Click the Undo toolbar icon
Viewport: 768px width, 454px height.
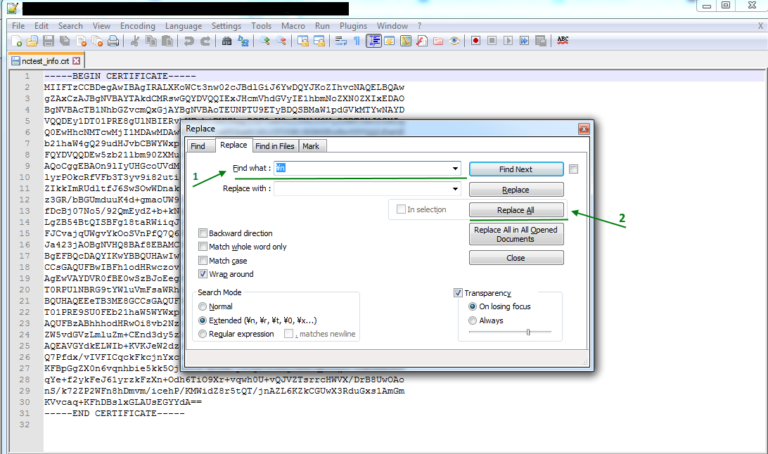(x=190, y=41)
